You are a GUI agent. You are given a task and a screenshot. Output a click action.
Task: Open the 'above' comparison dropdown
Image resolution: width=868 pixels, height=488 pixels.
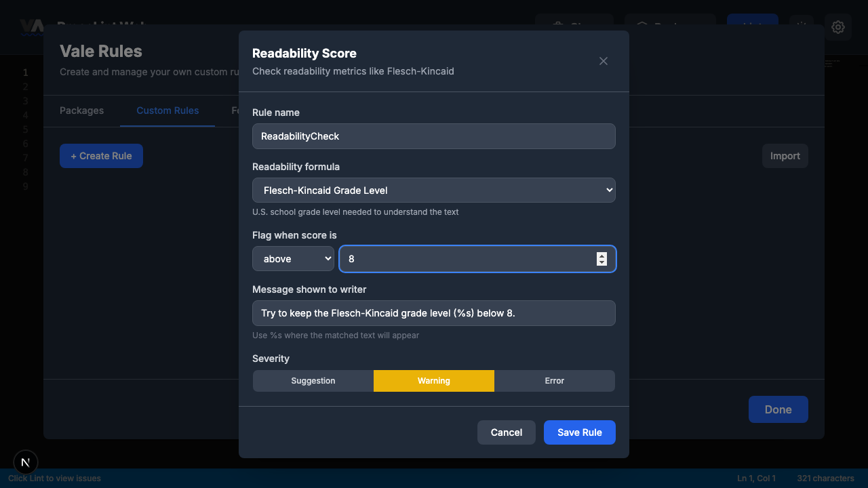point(293,258)
